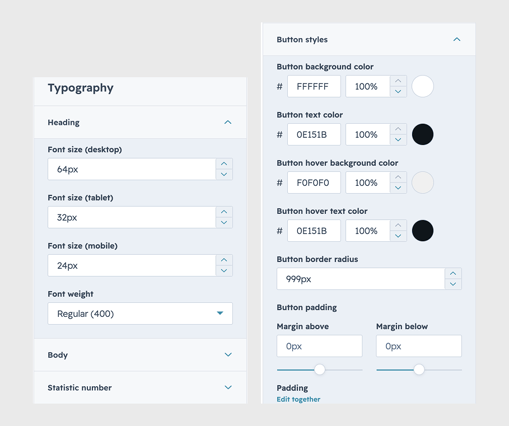Open the black Button text color swatch
The width and height of the screenshot is (509, 426).
[x=423, y=135]
